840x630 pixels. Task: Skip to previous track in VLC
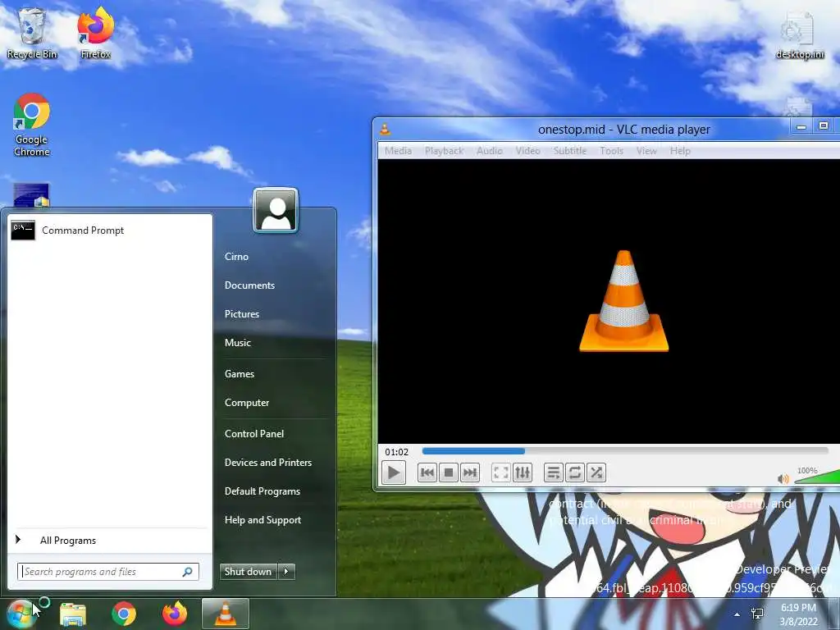(427, 472)
